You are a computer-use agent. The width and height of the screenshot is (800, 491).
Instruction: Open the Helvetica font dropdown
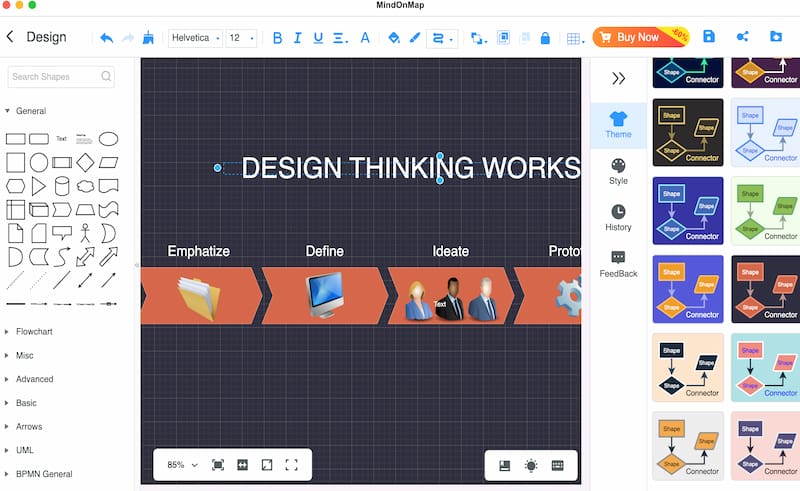coord(195,38)
